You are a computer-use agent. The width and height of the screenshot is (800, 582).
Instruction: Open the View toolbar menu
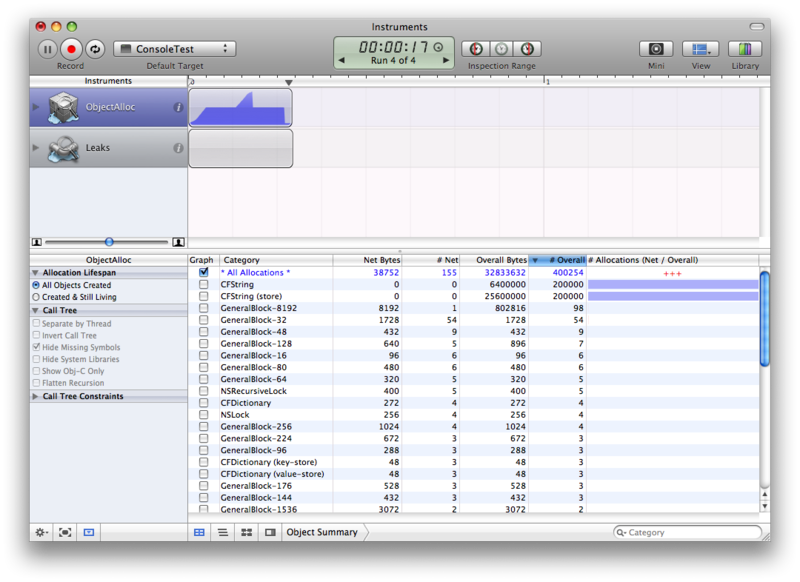point(700,48)
